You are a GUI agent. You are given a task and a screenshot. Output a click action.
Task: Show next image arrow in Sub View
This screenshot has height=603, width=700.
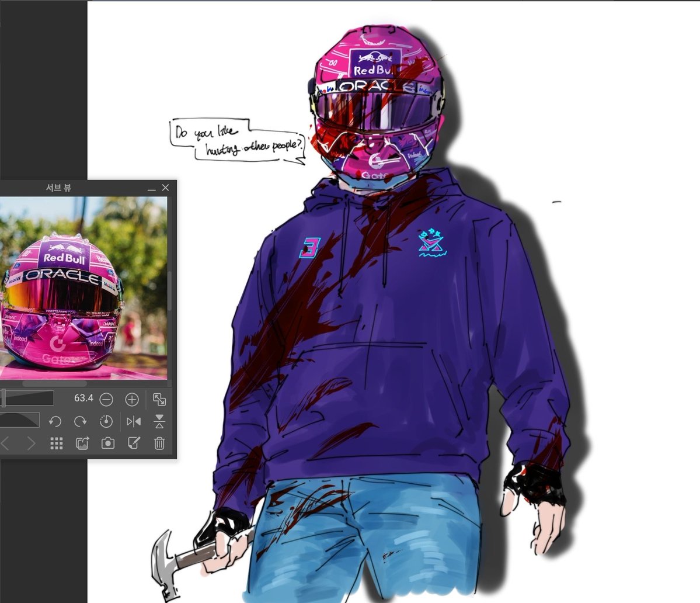(x=30, y=443)
